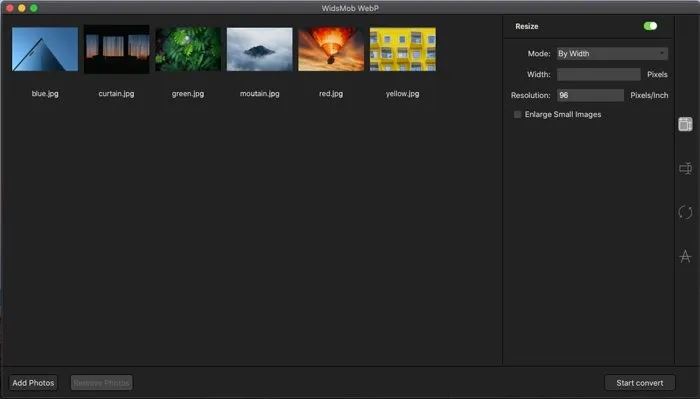Select the curtain.jpg thumbnail

pos(117,49)
